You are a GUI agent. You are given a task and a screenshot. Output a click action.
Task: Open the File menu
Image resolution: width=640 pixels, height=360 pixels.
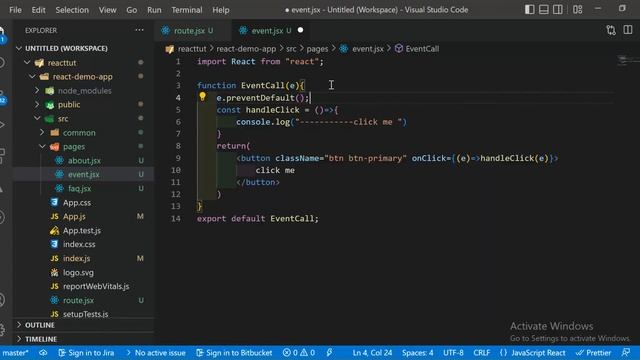coord(15,10)
